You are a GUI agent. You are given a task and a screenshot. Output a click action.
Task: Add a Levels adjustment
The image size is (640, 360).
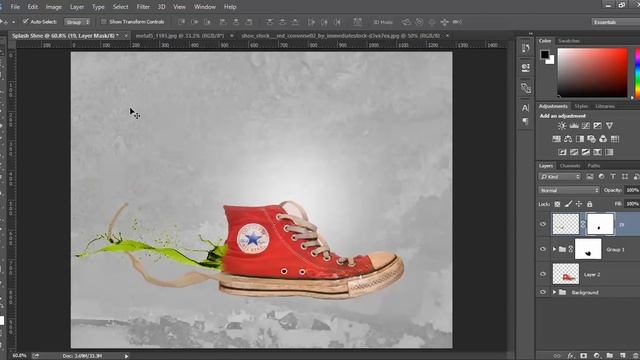coord(574,126)
